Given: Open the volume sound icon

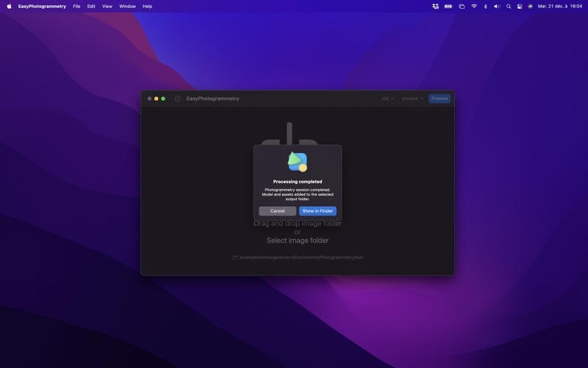Looking at the screenshot, I should (x=497, y=6).
